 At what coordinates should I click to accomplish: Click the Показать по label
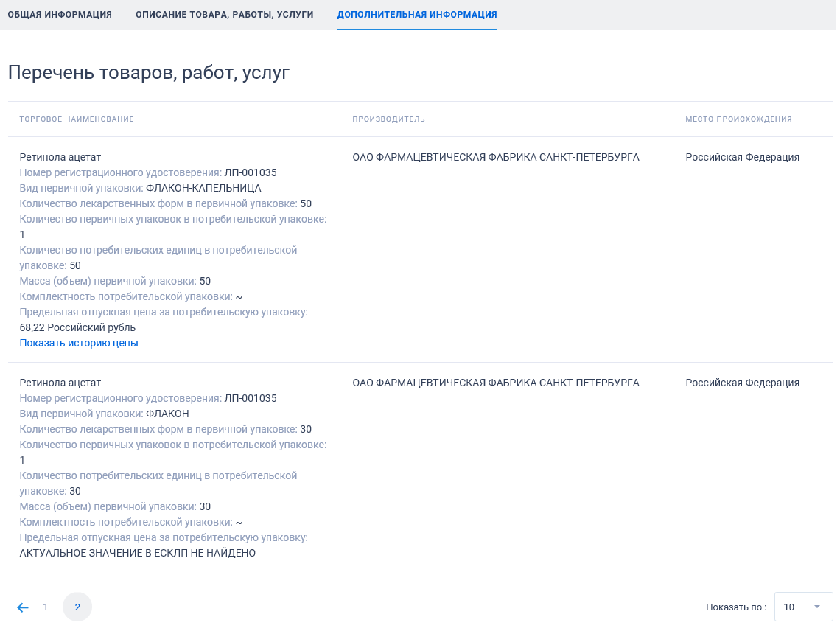[736, 607]
